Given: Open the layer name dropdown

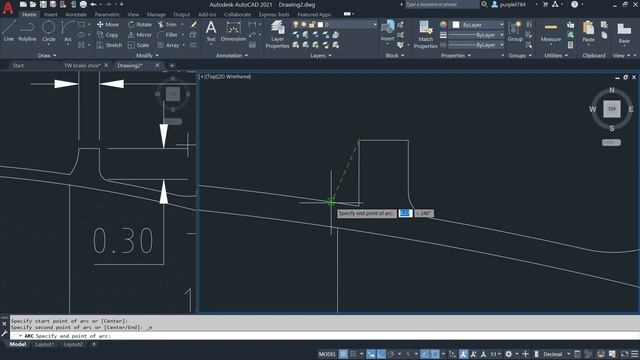Looking at the screenshot, I should point(374,24).
